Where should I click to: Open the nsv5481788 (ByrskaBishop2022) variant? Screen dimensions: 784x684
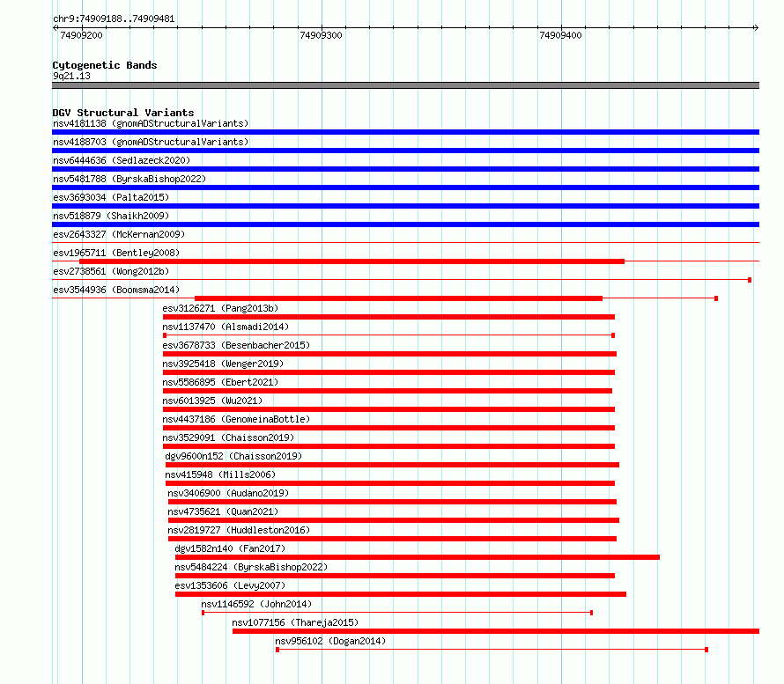click(129, 179)
